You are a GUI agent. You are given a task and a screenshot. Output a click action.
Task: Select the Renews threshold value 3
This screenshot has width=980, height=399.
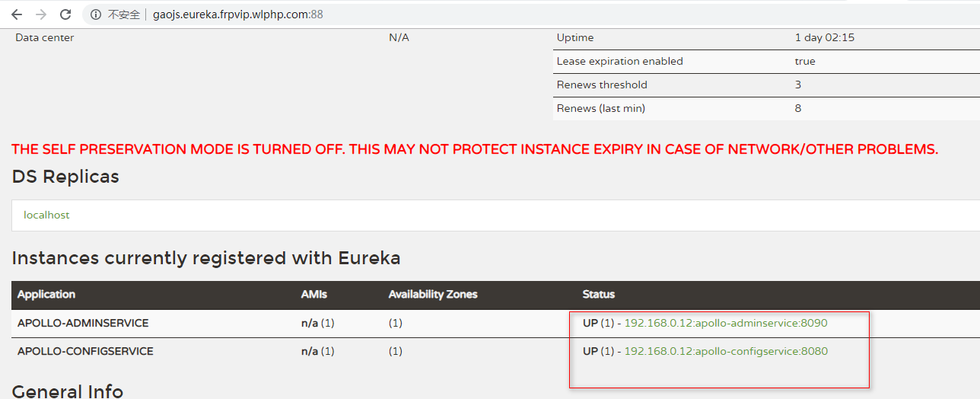pos(798,85)
